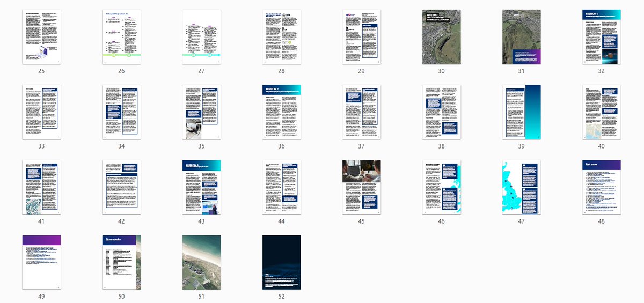Open page 36 Mission 2 thumbnail

(282, 112)
